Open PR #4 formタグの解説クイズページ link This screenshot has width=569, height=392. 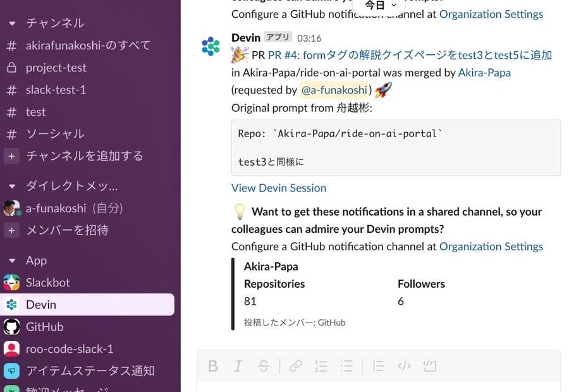(410, 55)
